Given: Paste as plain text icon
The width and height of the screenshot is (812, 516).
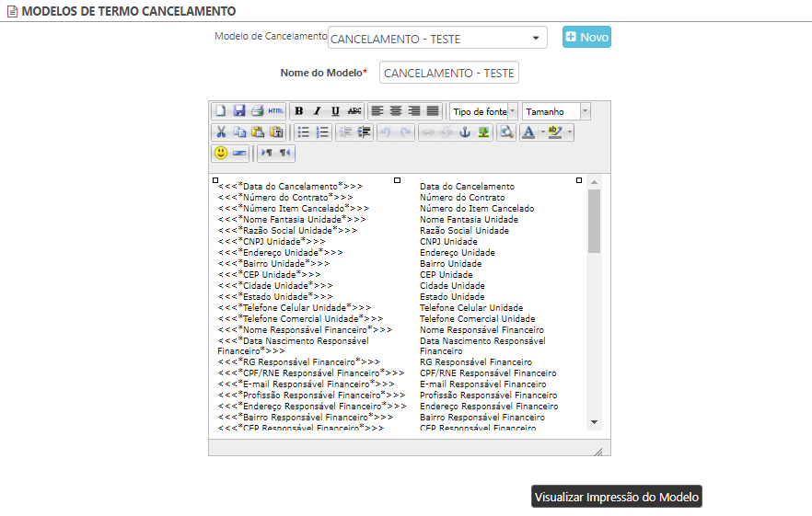Looking at the screenshot, I should click(276, 132).
